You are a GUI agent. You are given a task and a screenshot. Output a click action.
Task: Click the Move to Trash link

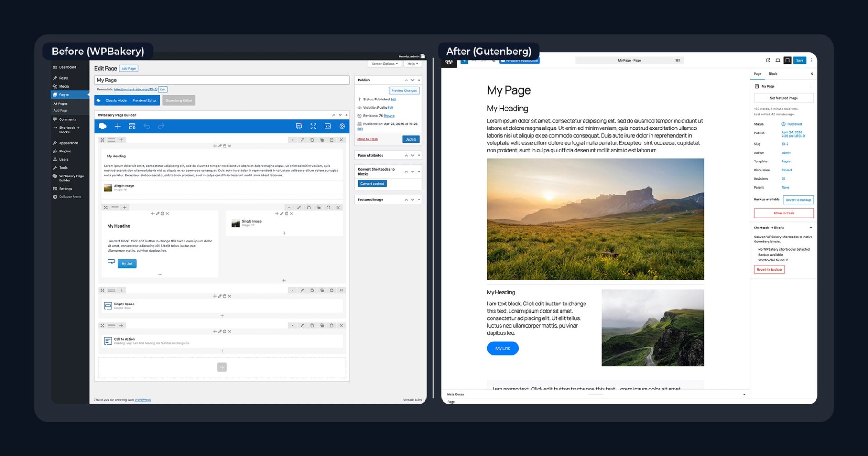tap(368, 139)
